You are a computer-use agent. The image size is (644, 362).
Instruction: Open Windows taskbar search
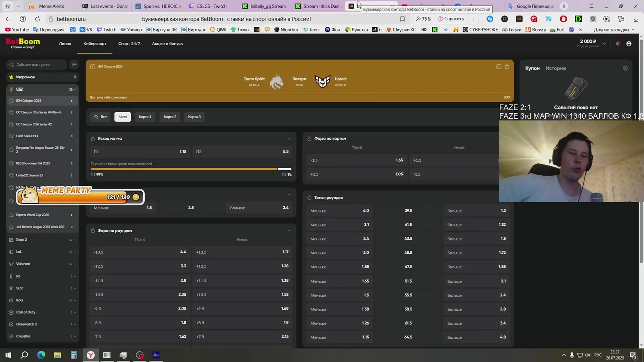(x=24, y=355)
